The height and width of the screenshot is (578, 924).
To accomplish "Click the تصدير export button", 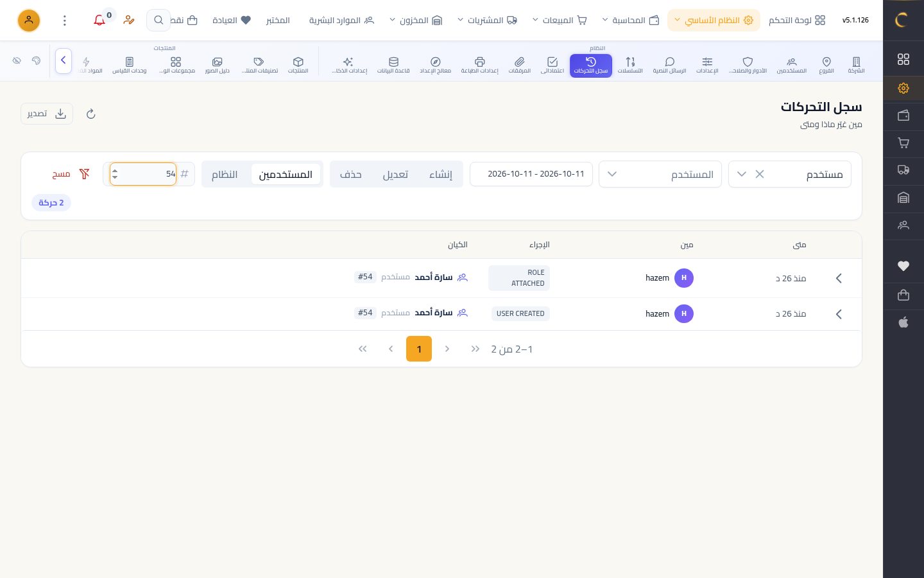I will pos(47,114).
